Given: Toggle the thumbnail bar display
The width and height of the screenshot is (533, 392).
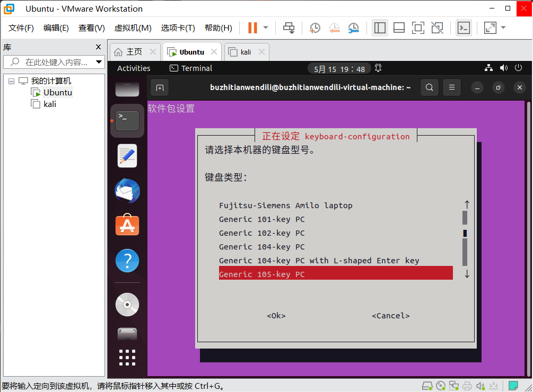Looking at the screenshot, I should (398, 28).
